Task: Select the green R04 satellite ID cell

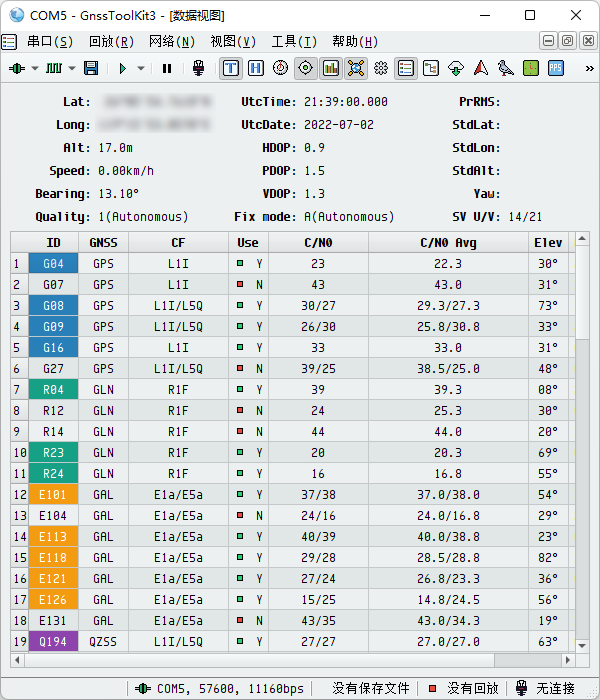Action: pos(53,389)
